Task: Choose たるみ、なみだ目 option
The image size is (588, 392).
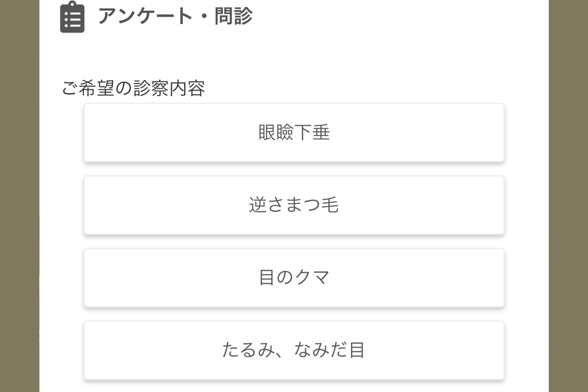Action: (x=294, y=350)
